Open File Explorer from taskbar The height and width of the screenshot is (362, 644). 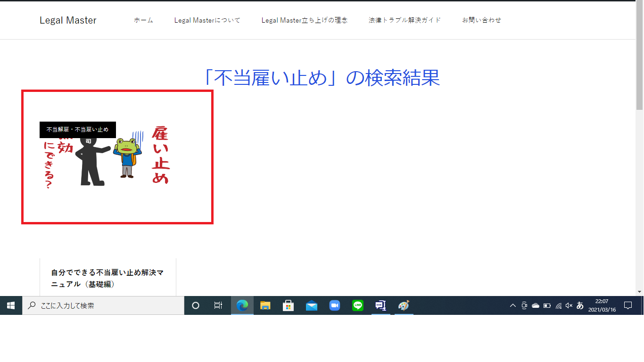265,305
